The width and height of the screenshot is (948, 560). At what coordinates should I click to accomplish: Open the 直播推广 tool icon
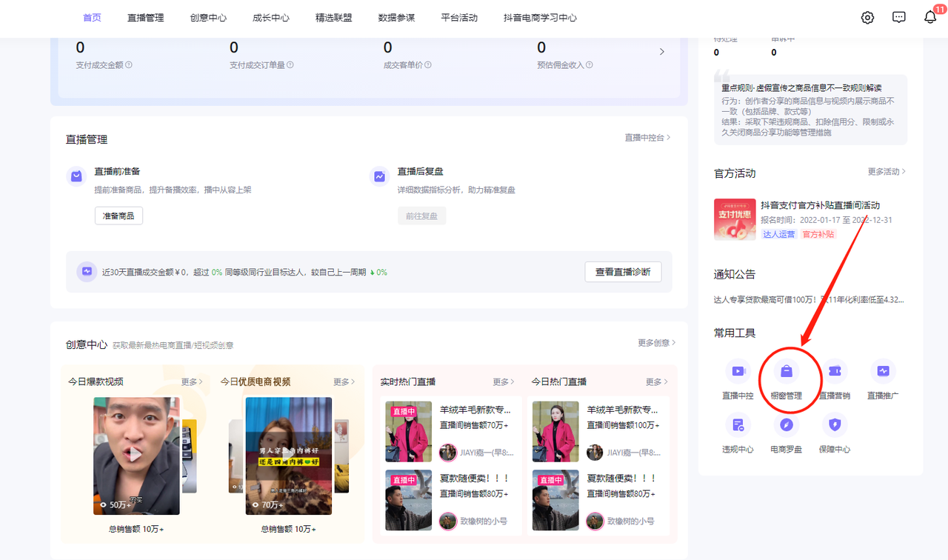[883, 371]
